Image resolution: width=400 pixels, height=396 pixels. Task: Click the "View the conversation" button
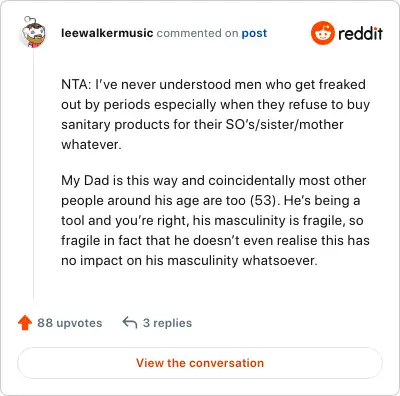(200, 363)
